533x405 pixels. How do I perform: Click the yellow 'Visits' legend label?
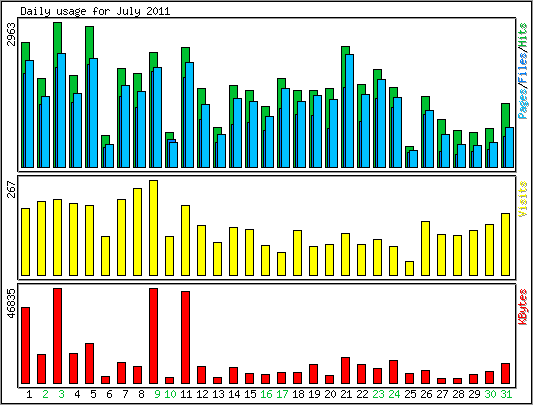(x=522, y=199)
